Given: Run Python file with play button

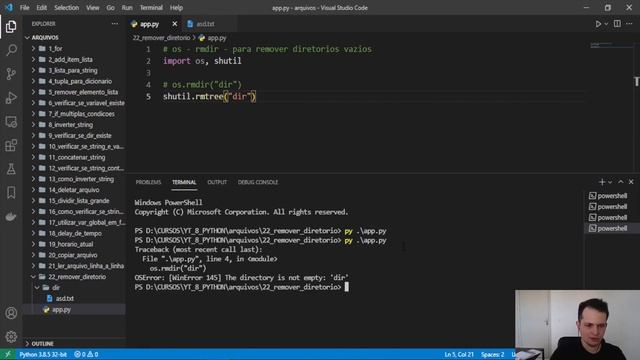Looking at the screenshot, I should (x=598, y=24).
